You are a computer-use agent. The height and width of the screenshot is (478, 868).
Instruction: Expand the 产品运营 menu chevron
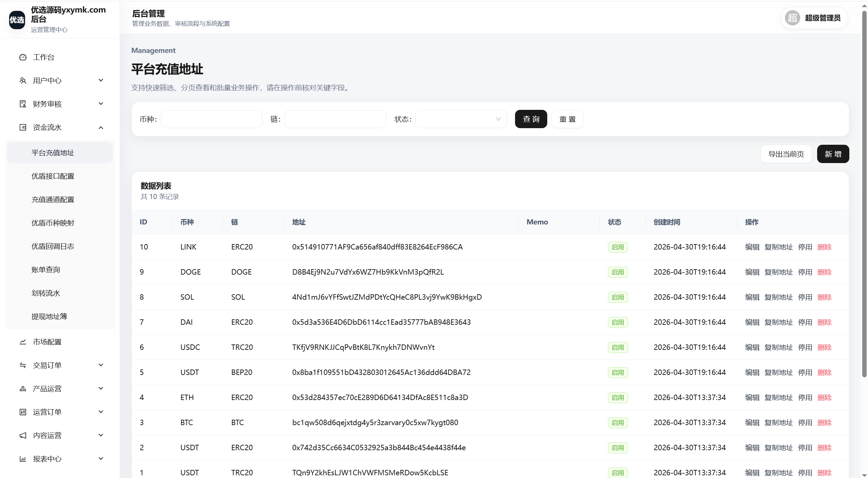point(101,389)
